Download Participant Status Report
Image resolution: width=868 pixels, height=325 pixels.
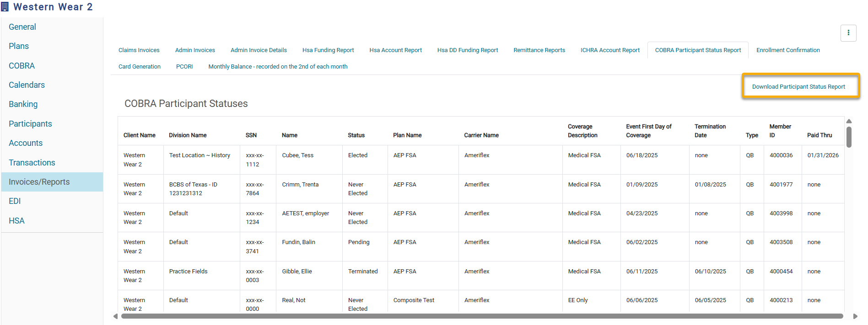tap(798, 87)
